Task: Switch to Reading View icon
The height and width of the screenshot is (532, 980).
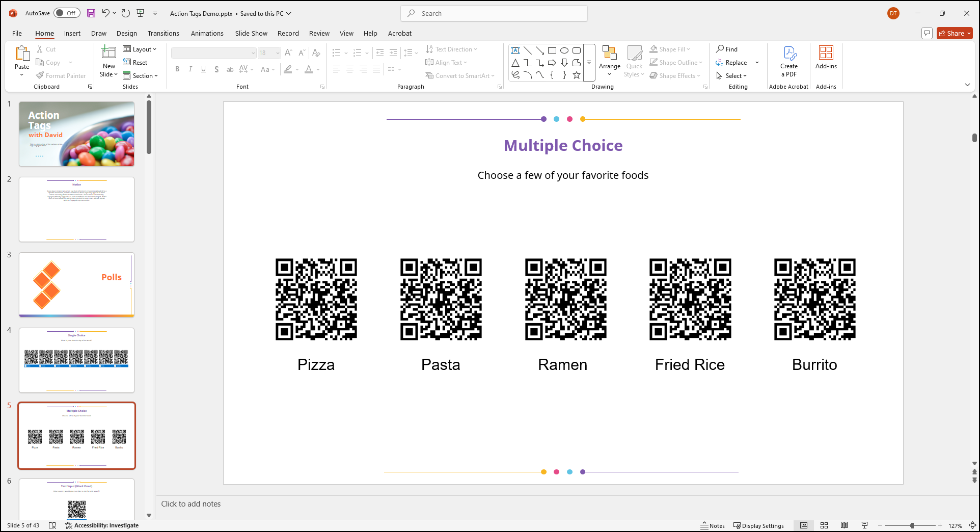Action: pos(845,525)
